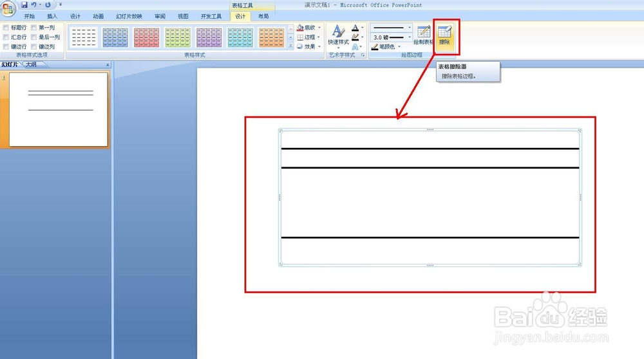Toggle Header Row (标题行) checkbox
This screenshot has width=644, height=359.
[6, 28]
